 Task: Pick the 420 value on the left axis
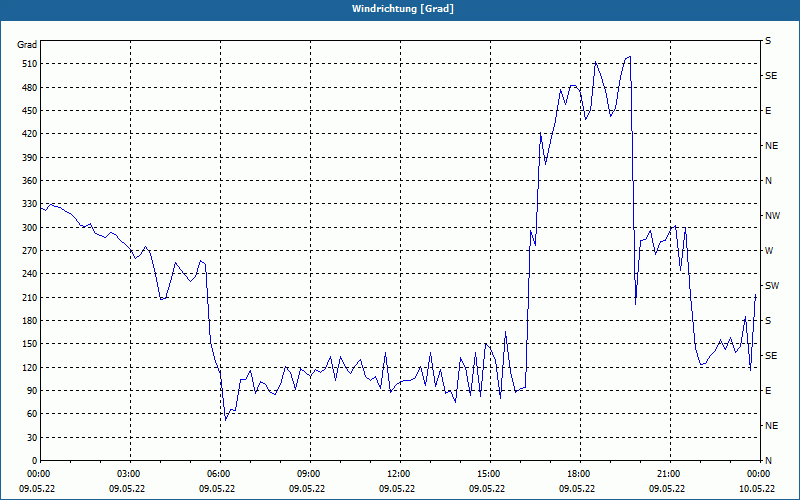coord(29,134)
